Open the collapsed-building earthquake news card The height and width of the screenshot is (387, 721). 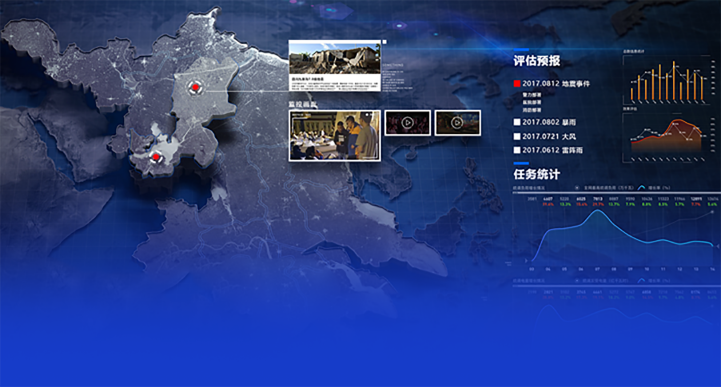coord(335,66)
